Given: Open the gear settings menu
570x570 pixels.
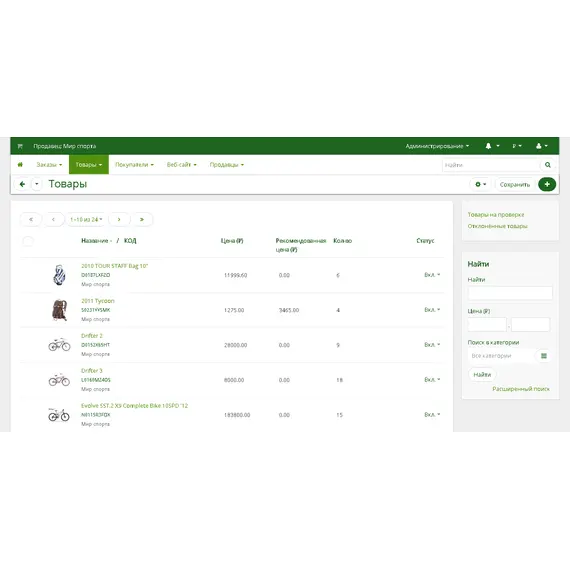Looking at the screenshot, I should [x=480, y=184].
